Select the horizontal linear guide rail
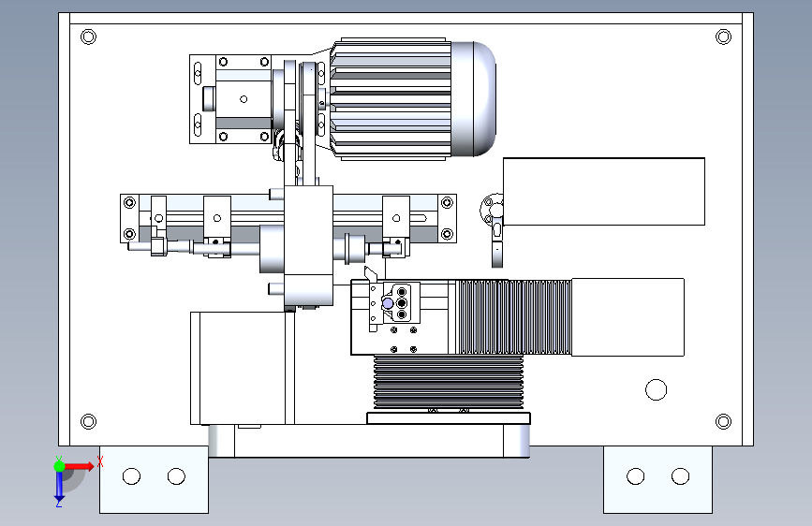 pos(288,218)
